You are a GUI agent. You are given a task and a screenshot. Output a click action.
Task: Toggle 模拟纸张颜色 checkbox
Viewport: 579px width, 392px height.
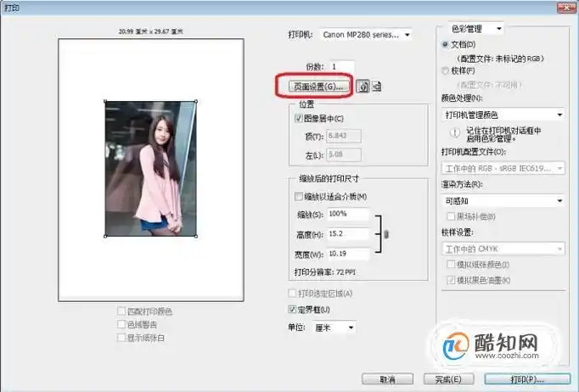(x=451, y=264)
